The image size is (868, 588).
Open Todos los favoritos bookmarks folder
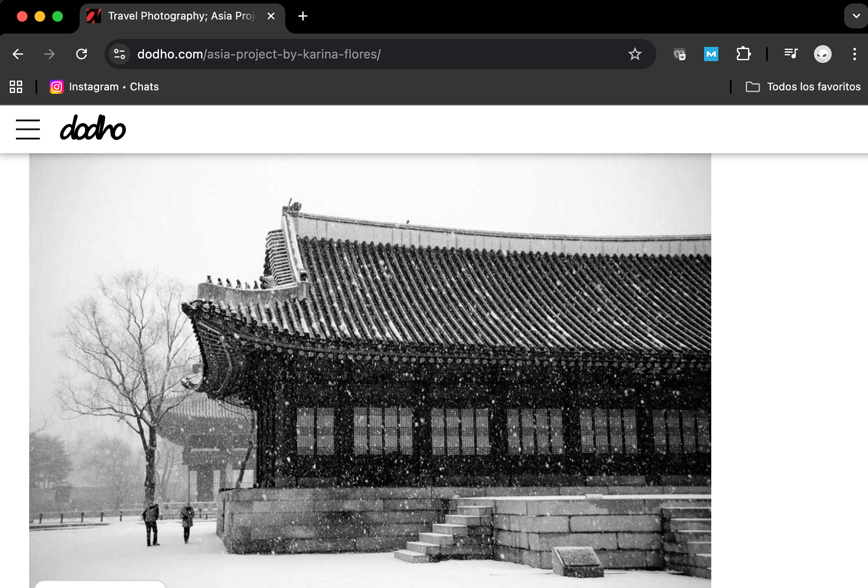click(x=803, y=87)
